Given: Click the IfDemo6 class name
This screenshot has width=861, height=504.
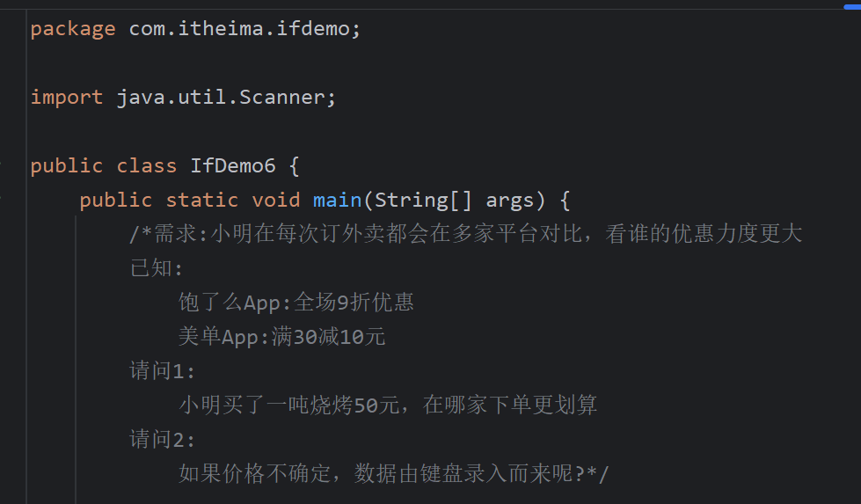Looking at the screenshot, I should (233, 166).
